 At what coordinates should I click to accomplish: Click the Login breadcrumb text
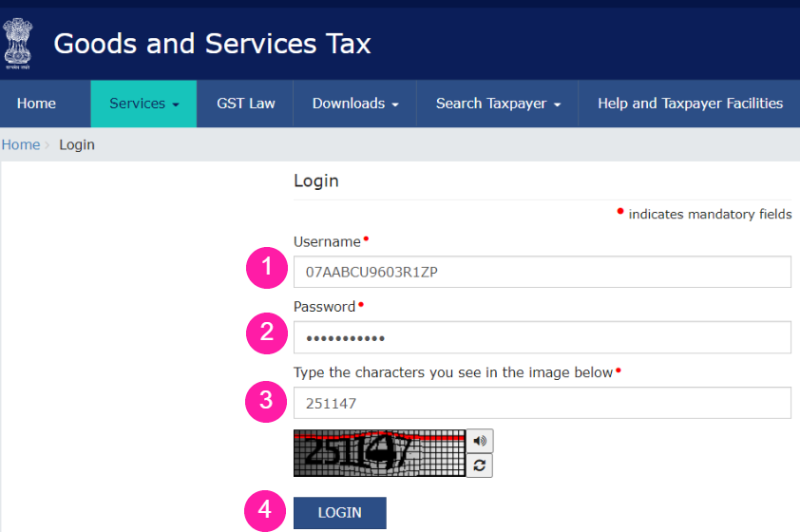[x=77, y=144]
